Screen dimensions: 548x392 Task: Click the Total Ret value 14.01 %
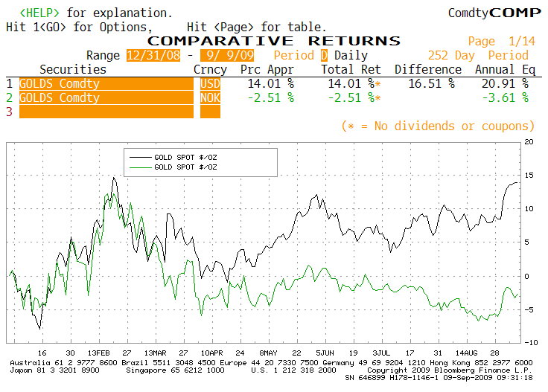pos(351,84)
